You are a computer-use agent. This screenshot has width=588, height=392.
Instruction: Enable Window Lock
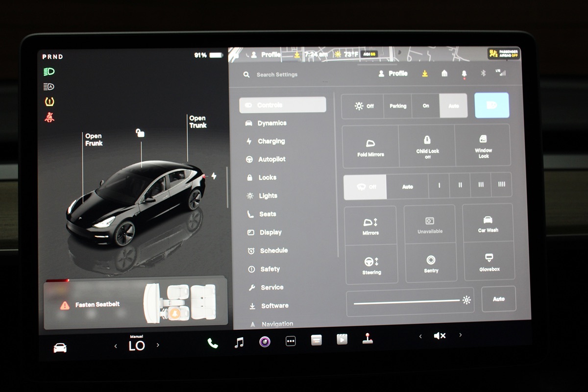pyautogui.click(x=483, y=146)
